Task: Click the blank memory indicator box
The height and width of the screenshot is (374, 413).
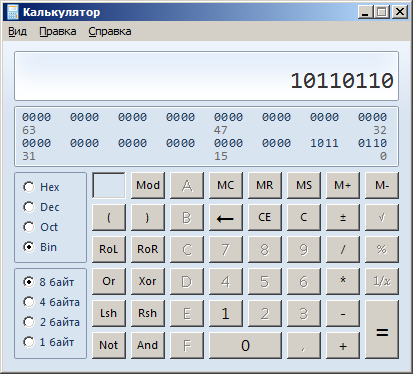Action: 109,185
